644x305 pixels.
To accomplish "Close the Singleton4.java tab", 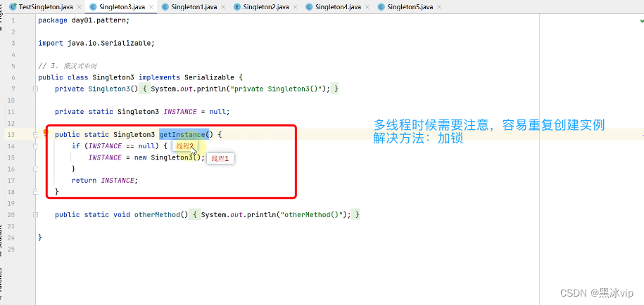I will click(x=367, y=7).
